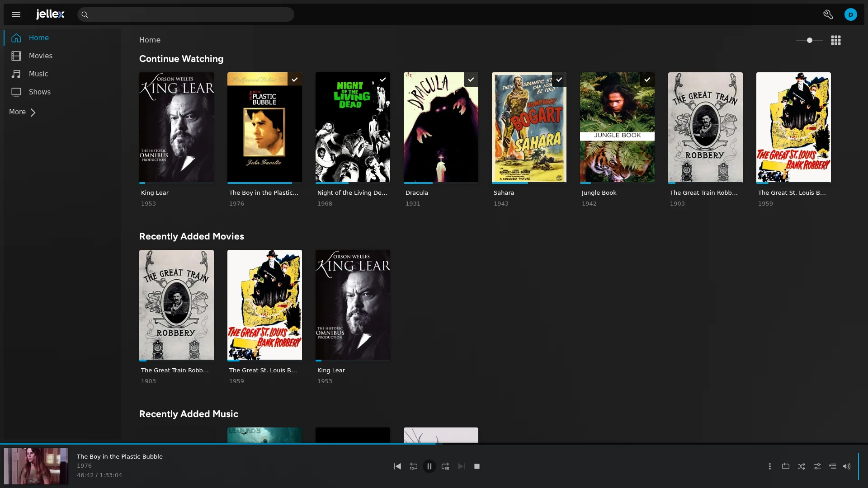Open Movies library in sidebar
868x488 pixels.
[x=62, y=56]
